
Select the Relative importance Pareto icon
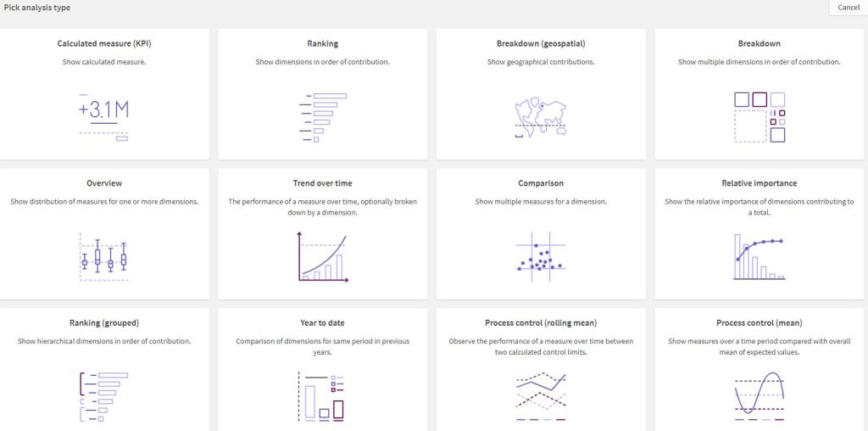click(759, 257)
